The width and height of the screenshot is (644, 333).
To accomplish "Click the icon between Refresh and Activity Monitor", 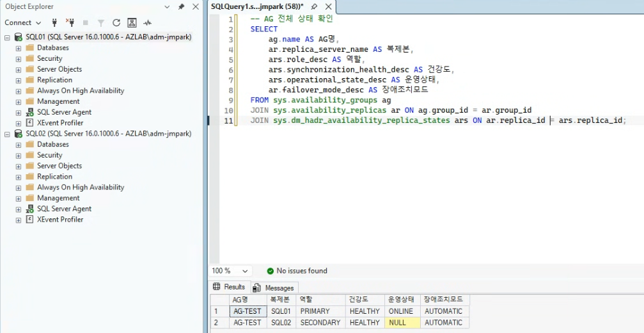I will [x=132, y=22].
